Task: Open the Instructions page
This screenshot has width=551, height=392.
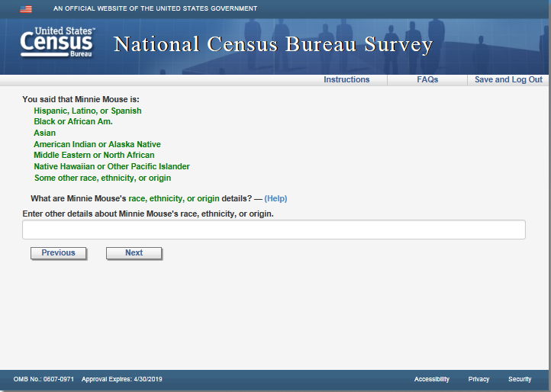Action: point(346,80)
